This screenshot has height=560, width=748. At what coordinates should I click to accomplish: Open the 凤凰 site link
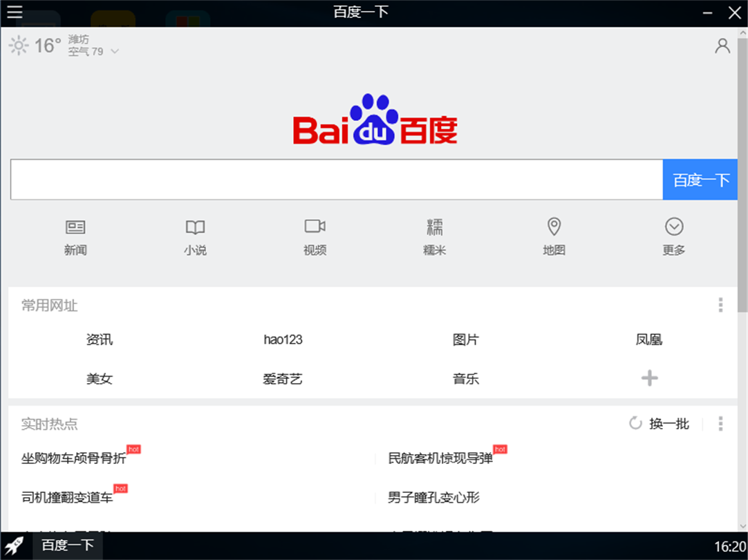point(648,339)
